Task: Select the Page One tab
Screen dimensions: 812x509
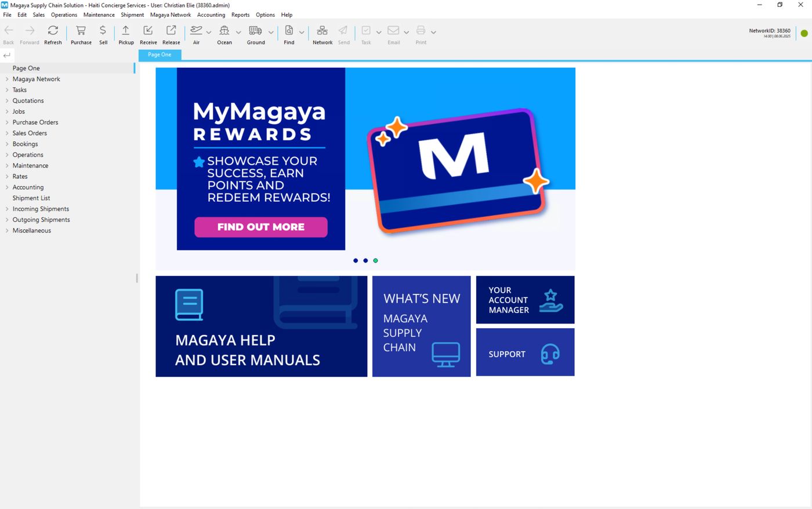Action: [x=159, y=54]
